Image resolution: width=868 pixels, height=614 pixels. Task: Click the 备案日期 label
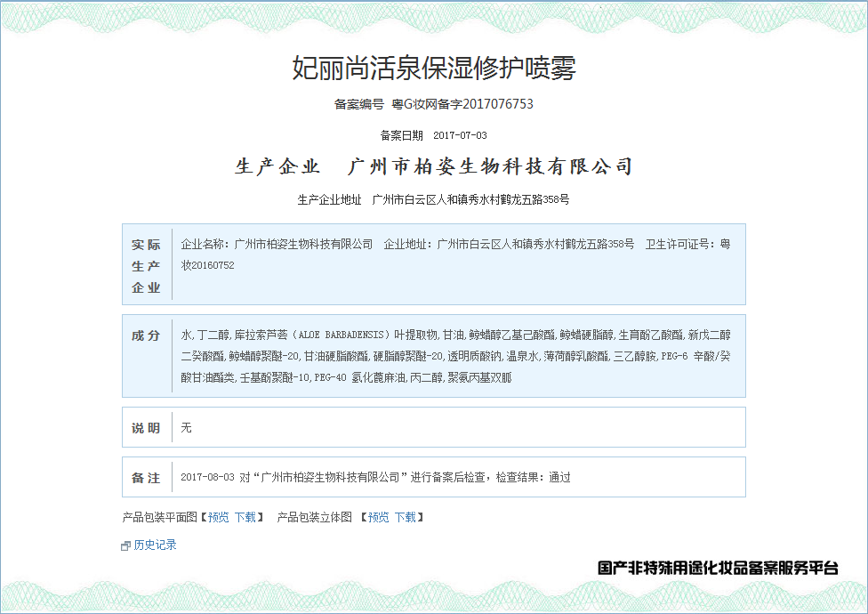click(401, 135)
